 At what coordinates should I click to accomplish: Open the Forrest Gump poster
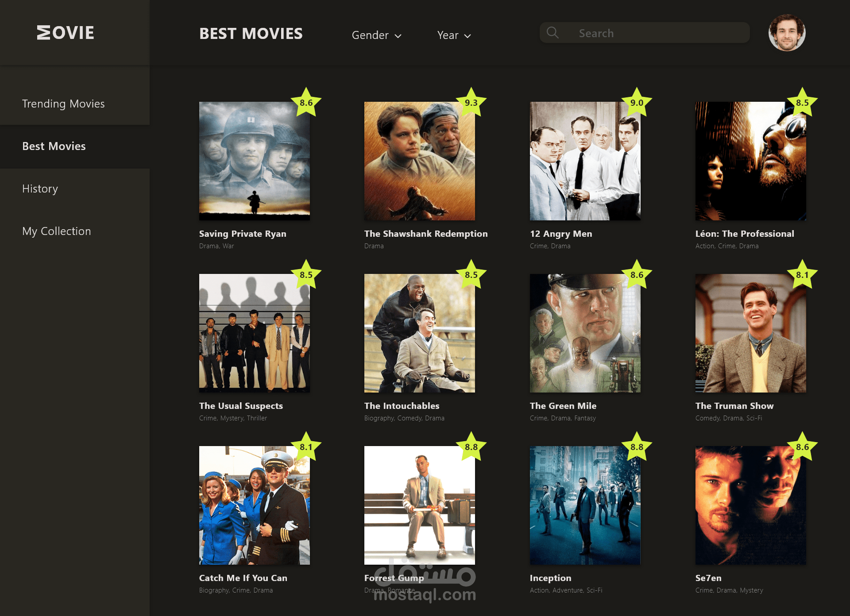[420, 505]
